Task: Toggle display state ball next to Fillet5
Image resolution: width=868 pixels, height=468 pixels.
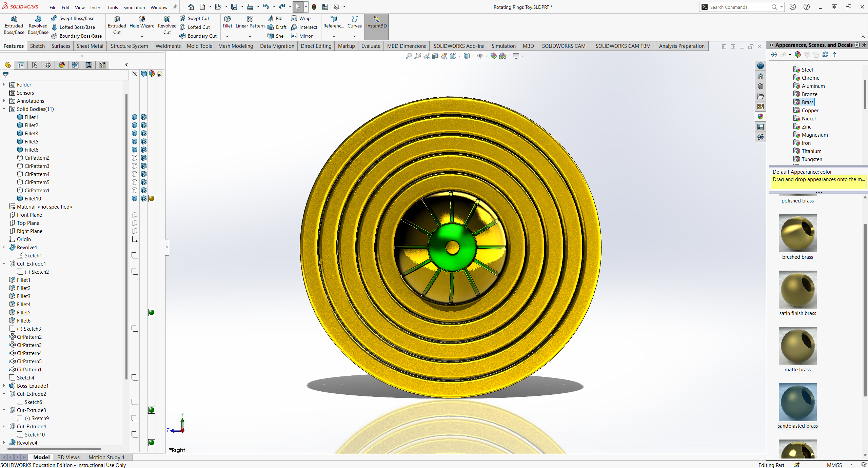Action: coord(152,312)
